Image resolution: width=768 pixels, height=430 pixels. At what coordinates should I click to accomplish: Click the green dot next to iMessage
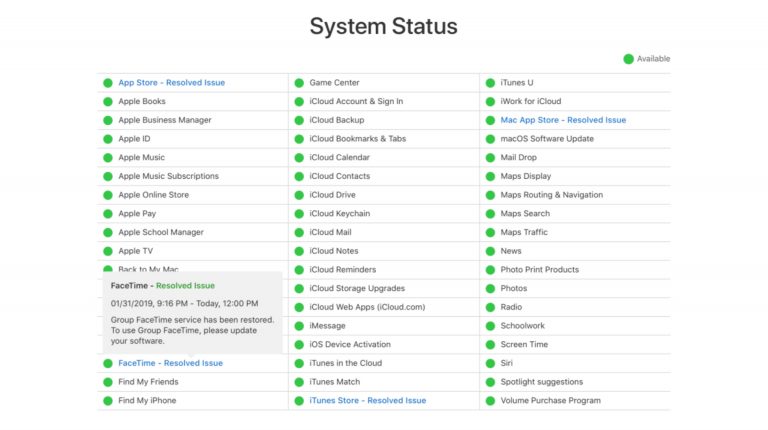point(299,326)
